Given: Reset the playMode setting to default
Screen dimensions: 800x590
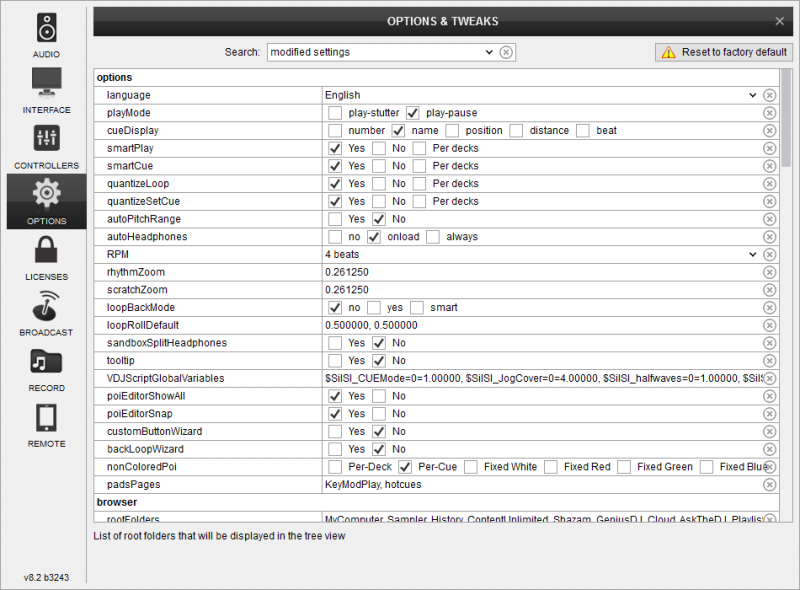Looking at the screenshot, I should point(769,113).
